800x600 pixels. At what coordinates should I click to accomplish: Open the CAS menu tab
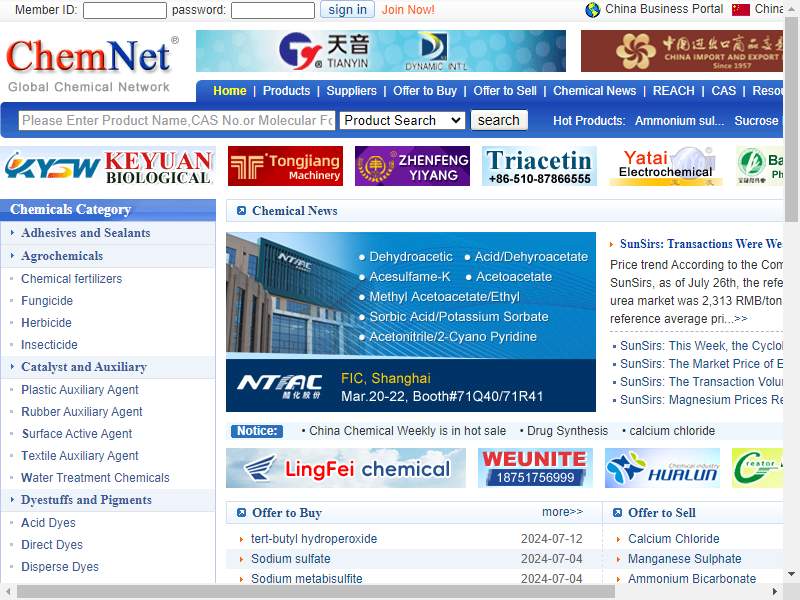[x=723, y=91]
